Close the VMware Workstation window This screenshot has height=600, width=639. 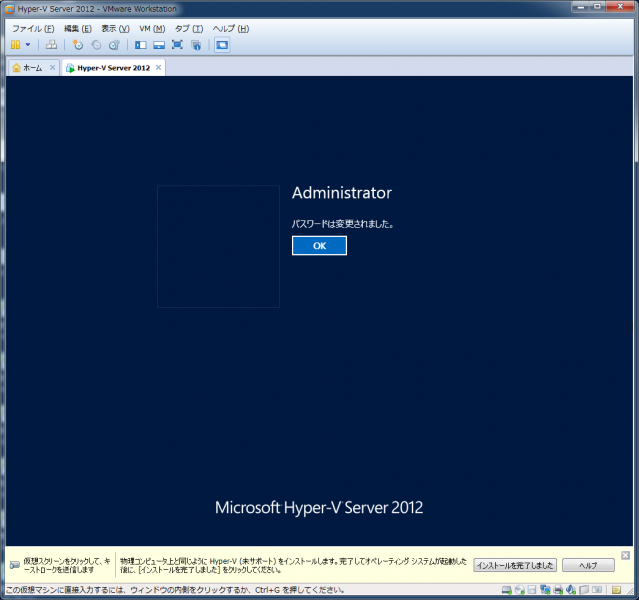620,7
